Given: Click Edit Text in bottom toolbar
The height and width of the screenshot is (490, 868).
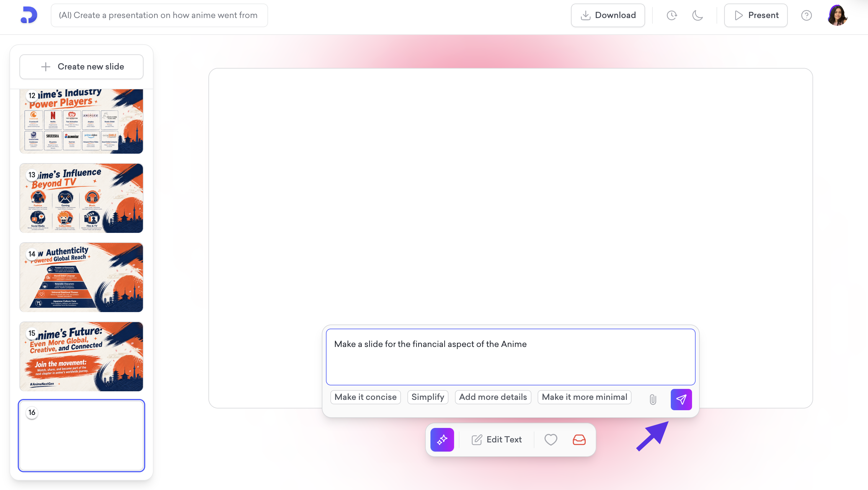Looking at the screenshot, I should click(x=496, y=439).
